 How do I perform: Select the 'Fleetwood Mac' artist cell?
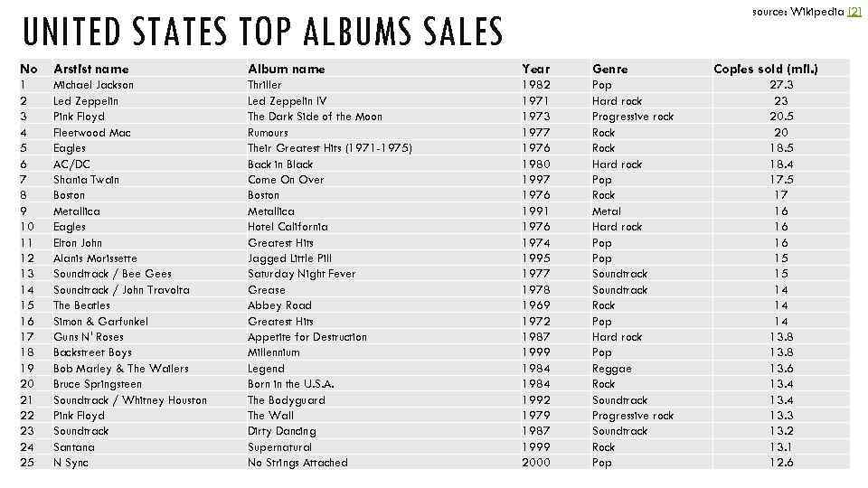pos(92,132)
